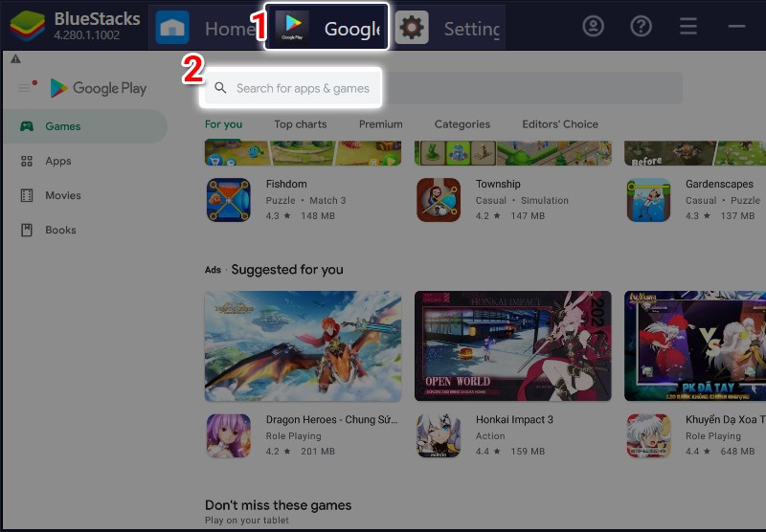Click the BlueStacks logo icon
Viewport: 766px width, 532px height.
click(28, 26)
